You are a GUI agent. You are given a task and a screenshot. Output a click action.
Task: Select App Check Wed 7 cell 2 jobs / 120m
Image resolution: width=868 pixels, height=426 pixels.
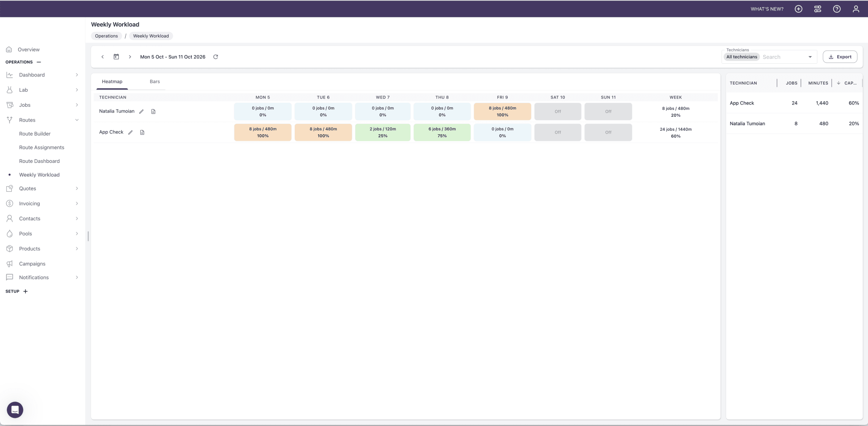click(x=383, y=133)
